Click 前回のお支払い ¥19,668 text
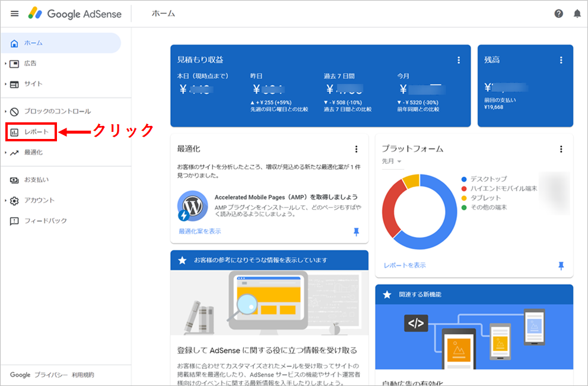The width and height of the screenshot is (588, 386). 500,104
